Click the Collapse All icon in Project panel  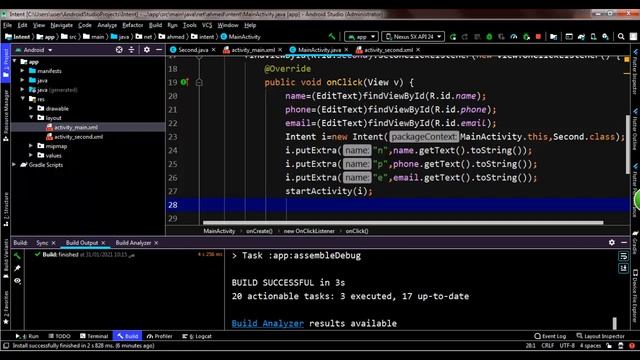(131, 50)
